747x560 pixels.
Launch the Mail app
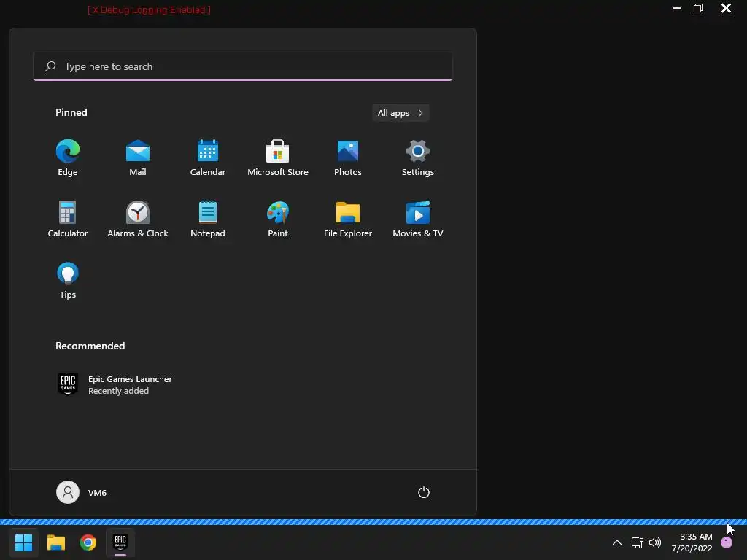(138, 157)
